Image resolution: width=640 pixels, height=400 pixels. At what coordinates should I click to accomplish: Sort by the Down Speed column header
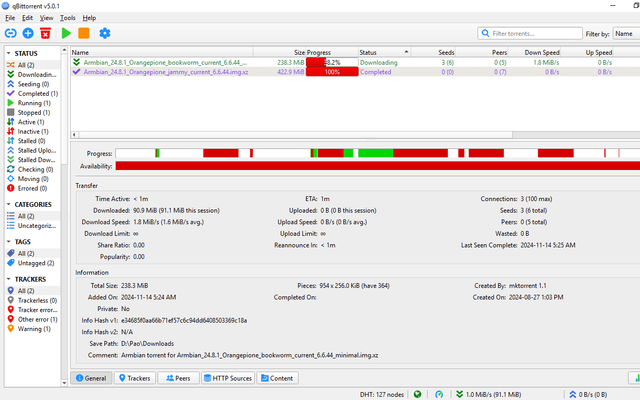tap(534, 52)
